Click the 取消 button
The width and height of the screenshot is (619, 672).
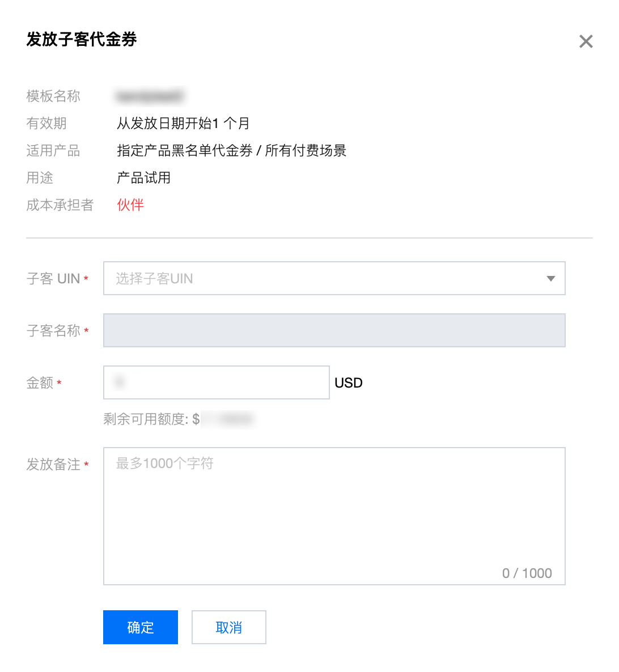coord(228,627)
